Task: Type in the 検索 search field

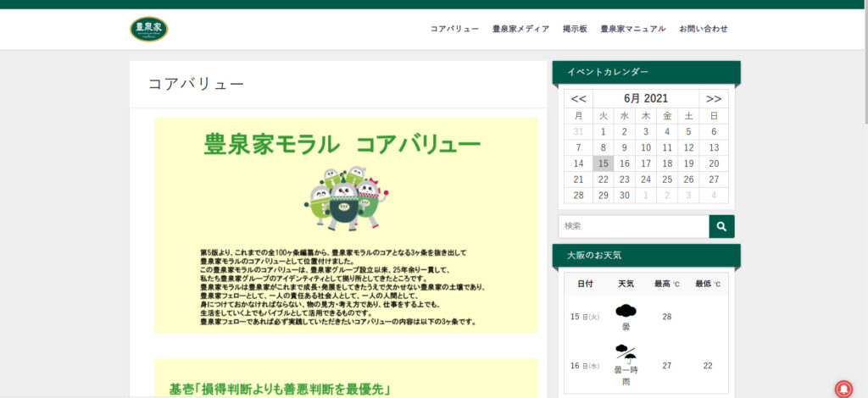Action: [633, 226]
